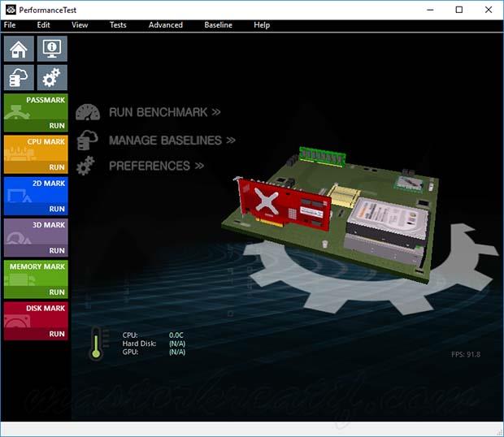The height and width of the screenshot is (437, 504).
Task: Open the Baseline menu
Action: (218, 25)
